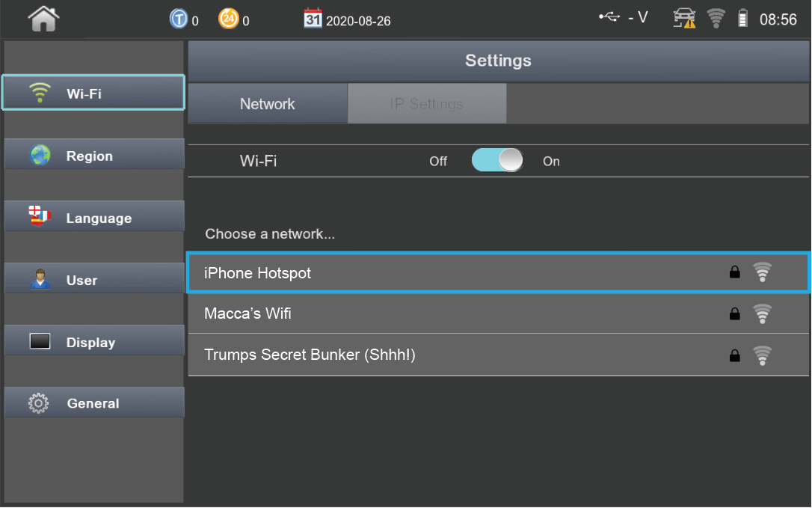The width and height of the screenshot is (812, 508).
Task: Open the Language settings
Action: [94, 217]
